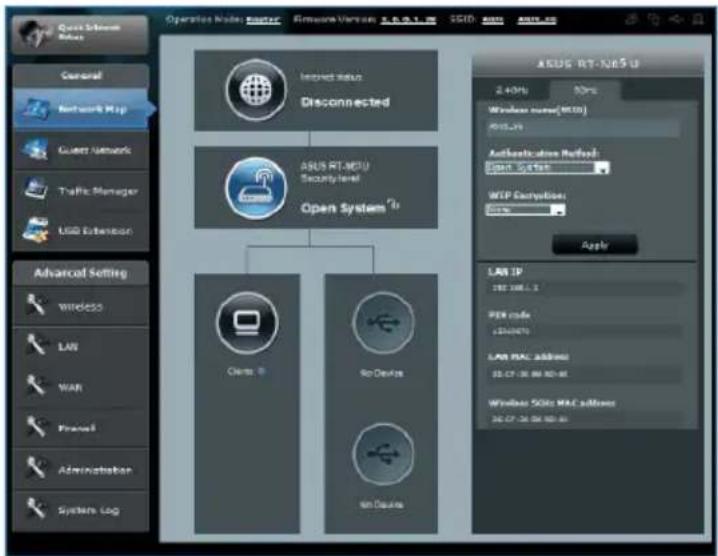Click the Wireless name (SSID) field
This screenshot has width=718, height=556.
coord(583,127)
